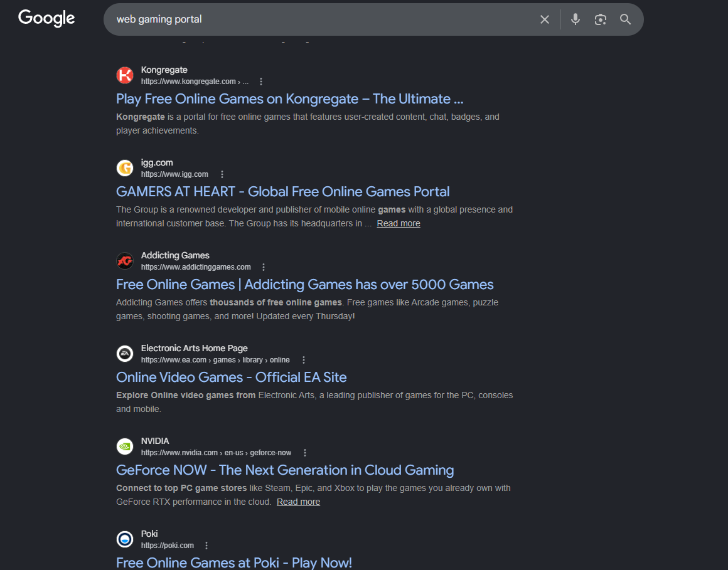Open three-dot menu for NVIDIA result
The image size is (728, 570).
[304, 453]
